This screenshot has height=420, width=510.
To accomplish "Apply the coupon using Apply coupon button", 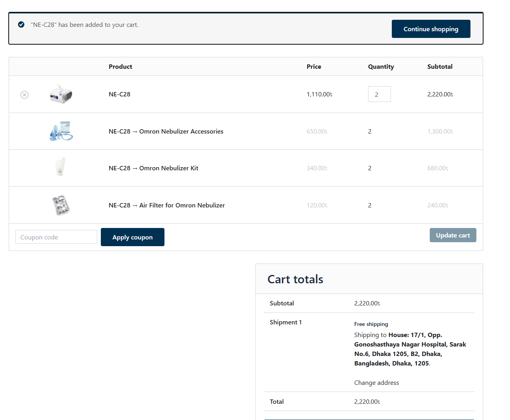I will (132, 237).
